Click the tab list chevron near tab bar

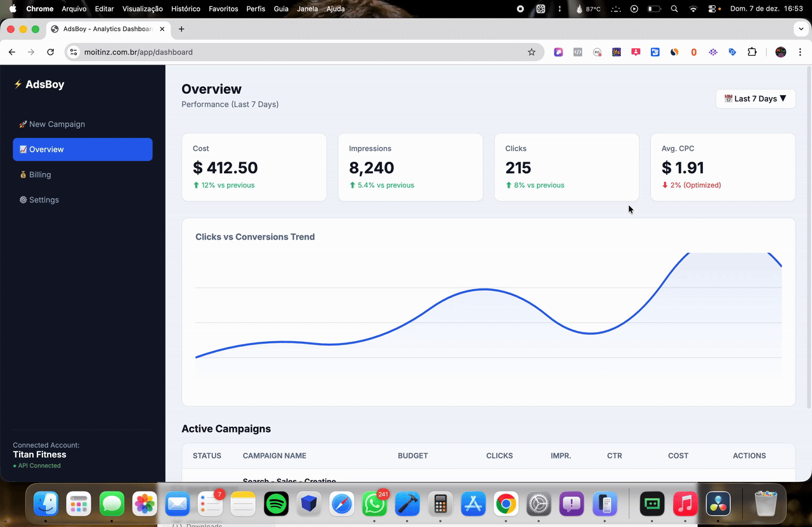[801, 29]
